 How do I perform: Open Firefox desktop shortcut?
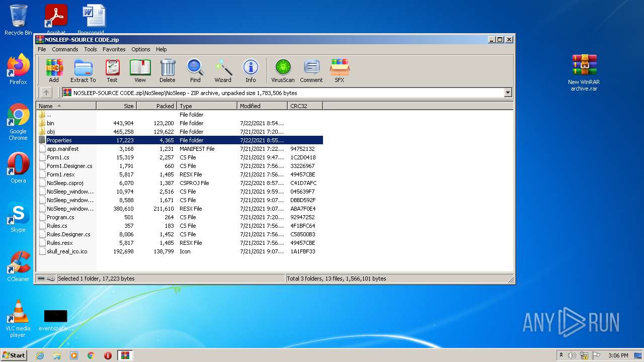coord(18,69)
